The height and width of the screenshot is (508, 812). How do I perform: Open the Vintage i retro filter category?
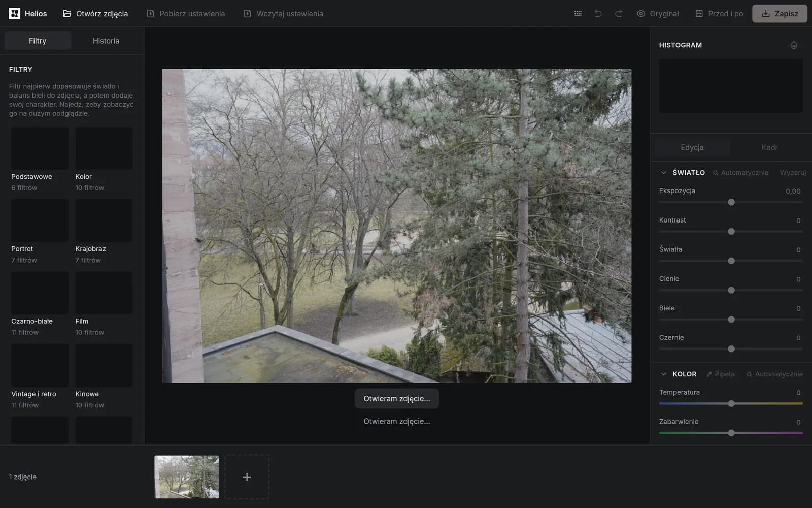(40, 376)
